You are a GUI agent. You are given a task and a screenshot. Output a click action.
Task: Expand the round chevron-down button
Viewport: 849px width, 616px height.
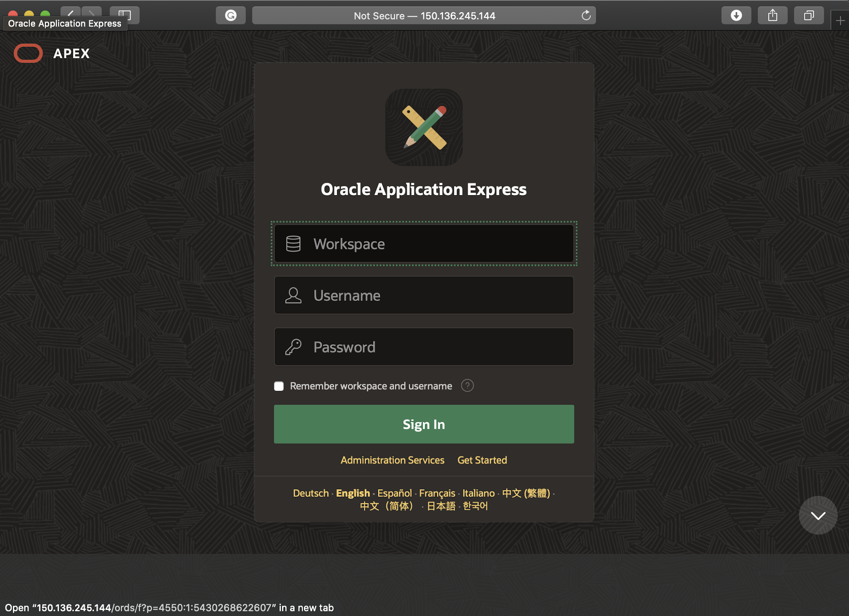(x=817, y=515)
